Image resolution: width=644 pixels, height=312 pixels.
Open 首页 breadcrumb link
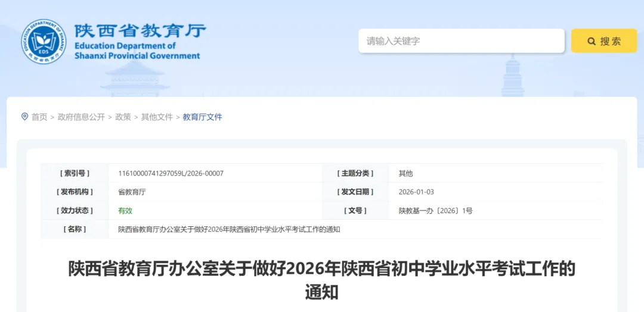[39, 117]
